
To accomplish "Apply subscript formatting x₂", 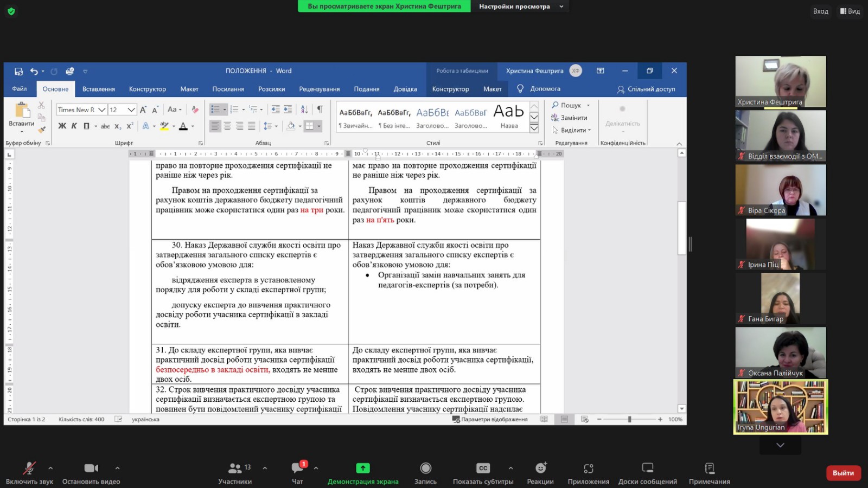I will [118, 126].
